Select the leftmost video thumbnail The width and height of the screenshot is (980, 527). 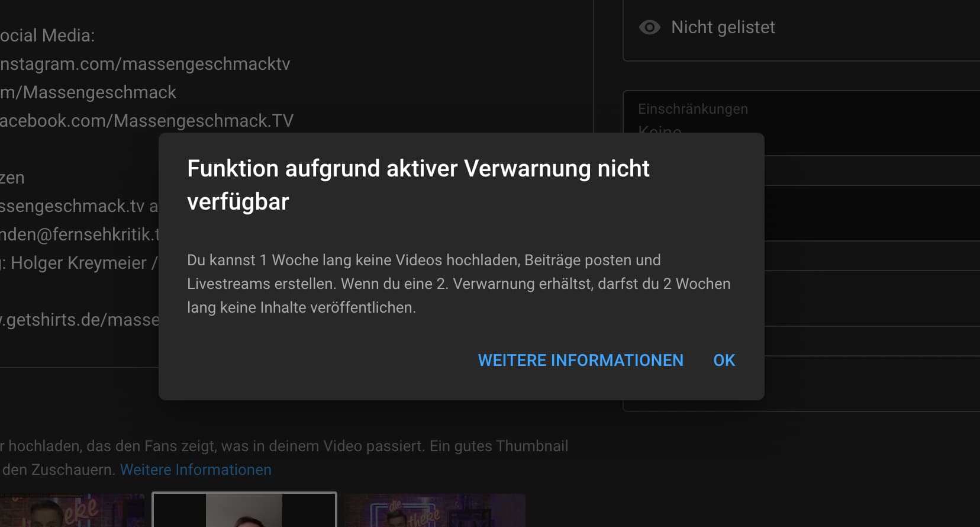point(71,510)
